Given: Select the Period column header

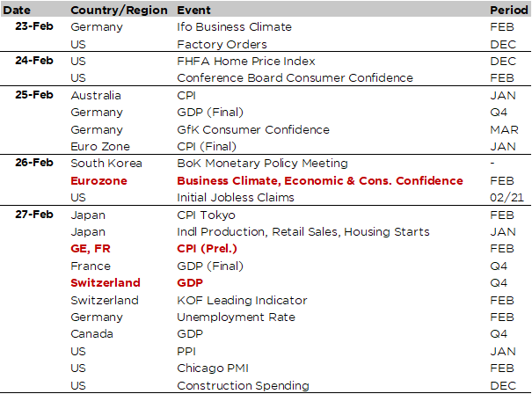Looking at the screenshot, I should [506, 9].
